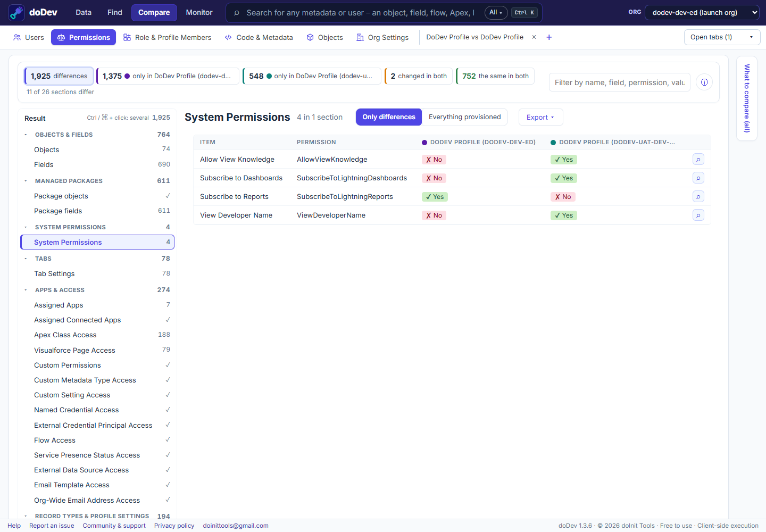Click the Org Settings building icon

coord(360,37)
